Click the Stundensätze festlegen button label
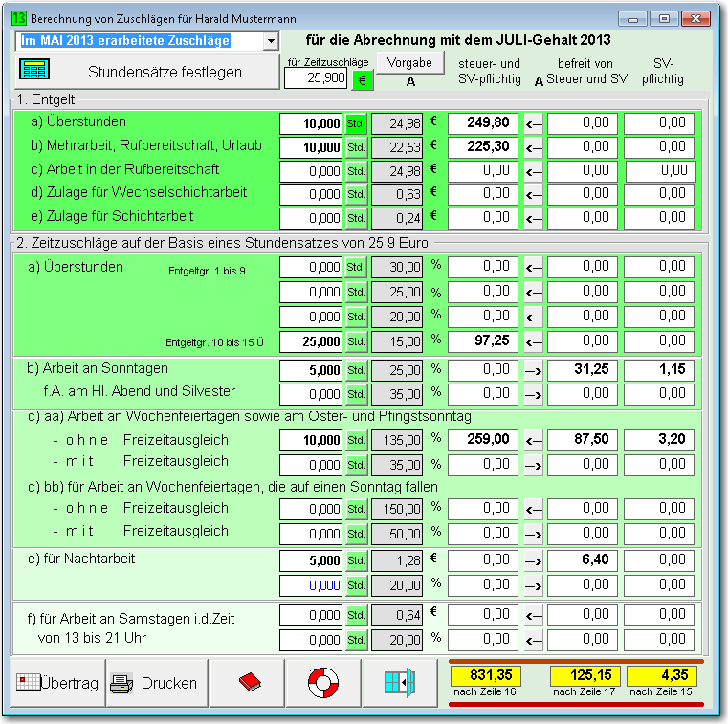Image resolution: width=728 pixels, height=724 pixels. pyautogui.click(x=165, y=72)
